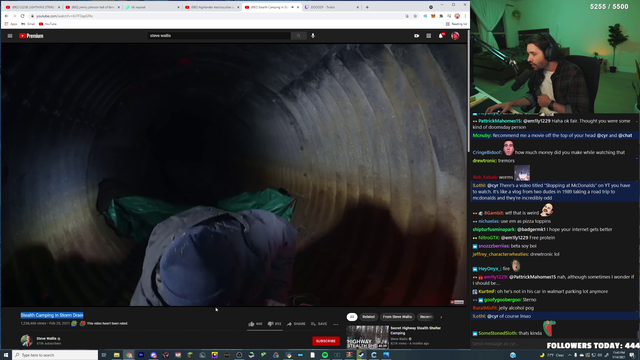This screenshot has width=640, height=360.
Task: Click the storm drain video player
Action: pyautogui.click(x=233, y=175)
